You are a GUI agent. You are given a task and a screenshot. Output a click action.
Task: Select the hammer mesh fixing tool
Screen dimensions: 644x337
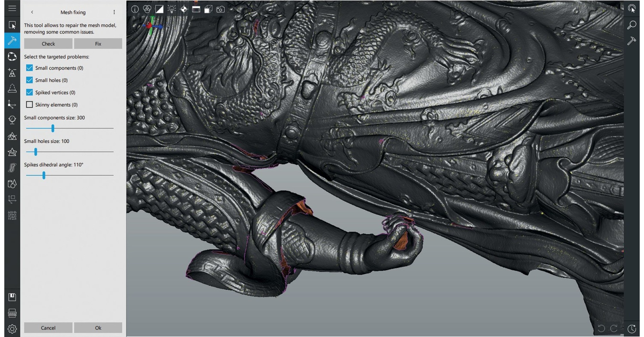(12, 40)
